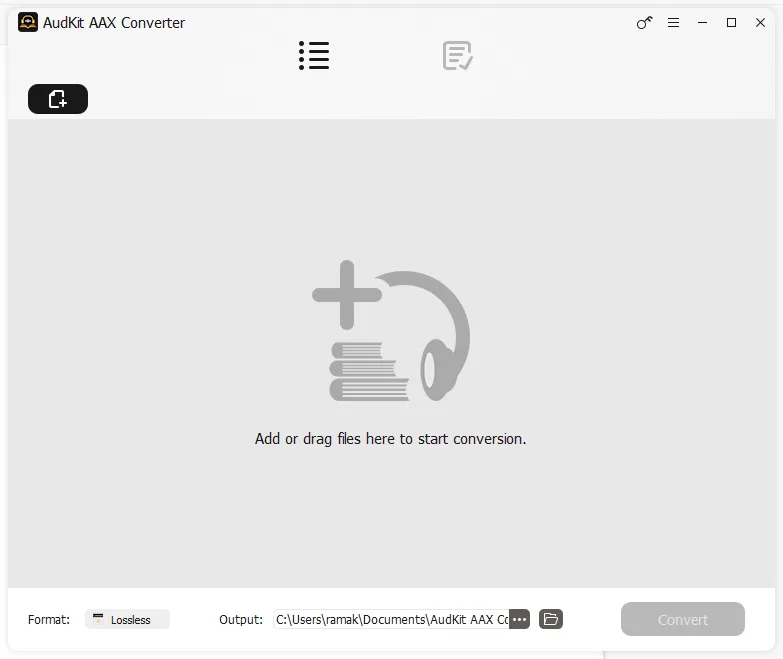Screen dimensions: 783x659
Task: Open the Lossless format selector
Action: (127, 619)
